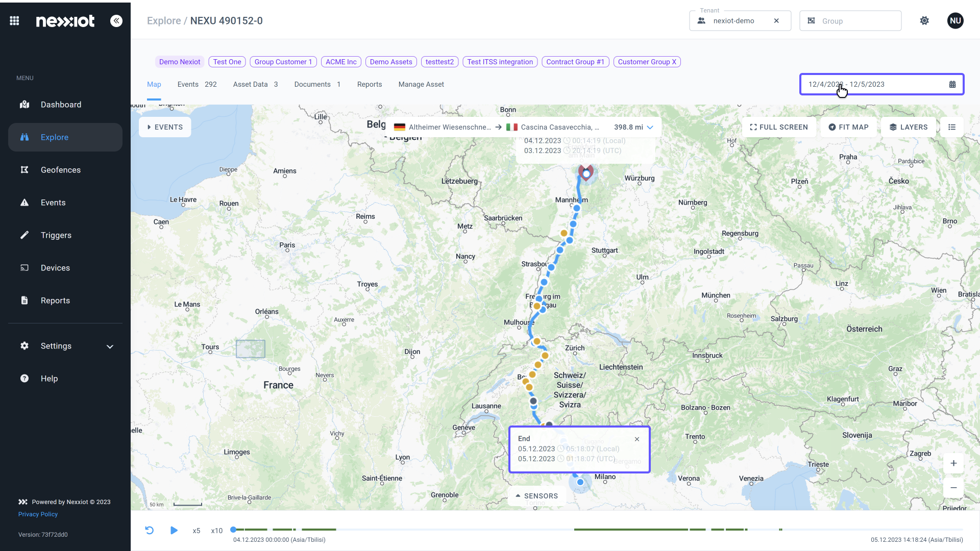Click the Dashboard sidebar icon
Image resolution: width=980 pixels, height=551 pixels.
[24, 105]
